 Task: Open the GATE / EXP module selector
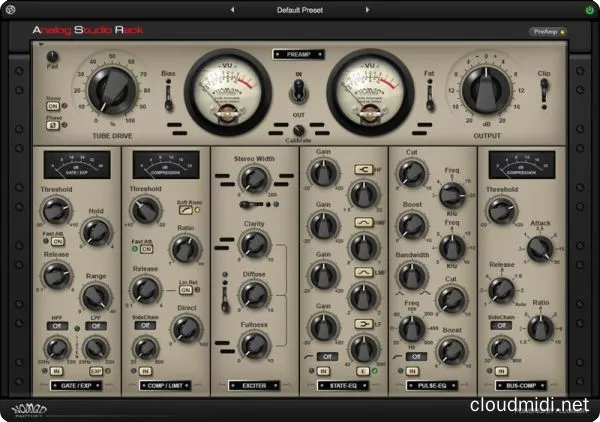[x=78, y=385]
